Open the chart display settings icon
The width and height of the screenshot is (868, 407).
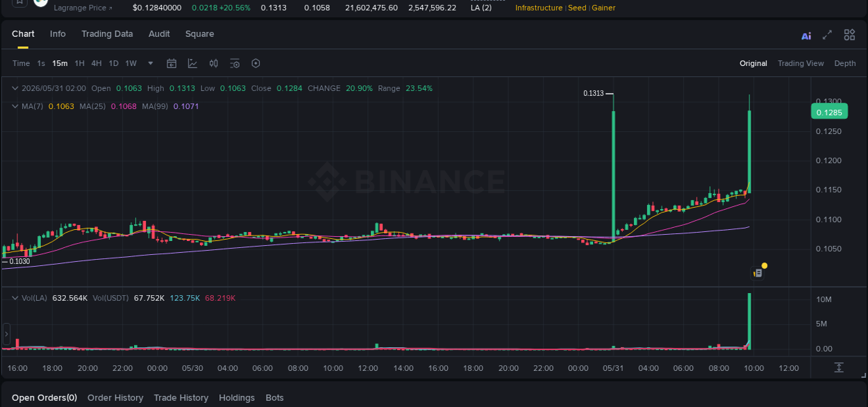[235, 63]
